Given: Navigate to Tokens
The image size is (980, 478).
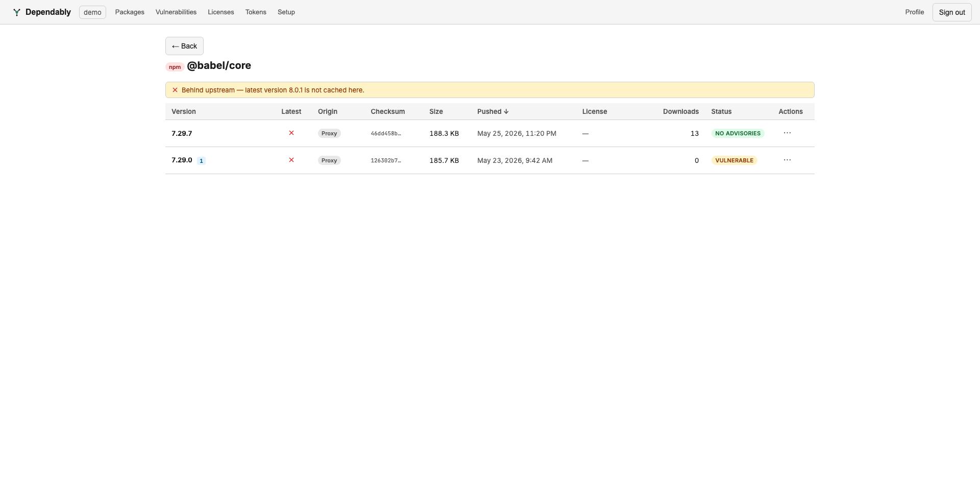Looking at the screenshot, I should [256, 12].
